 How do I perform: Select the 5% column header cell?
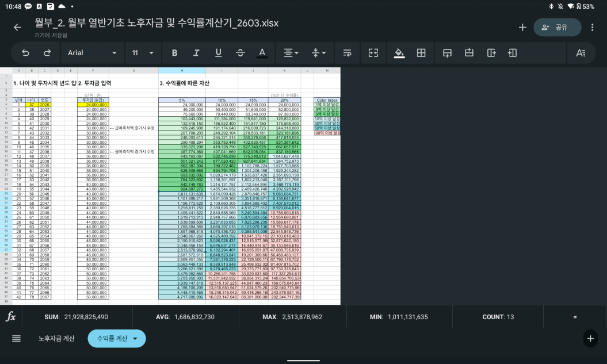(x=182, y=100)
